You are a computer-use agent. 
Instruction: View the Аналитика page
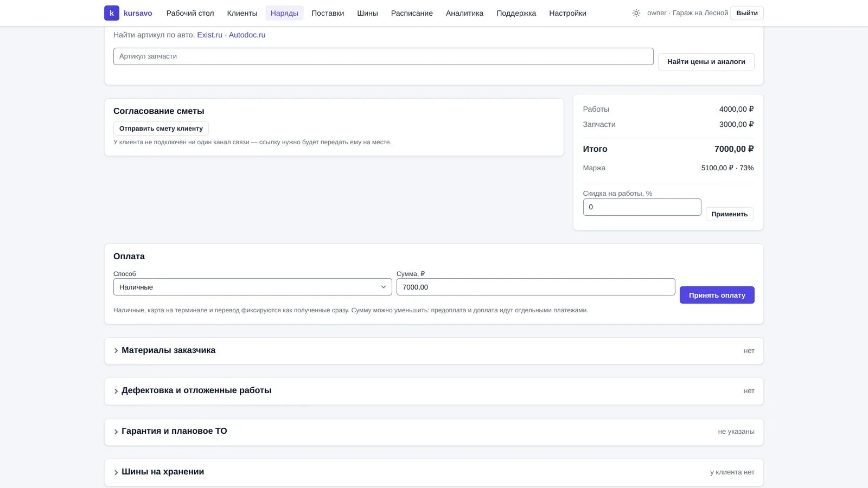pyautogui.click(x=464, y=13)
